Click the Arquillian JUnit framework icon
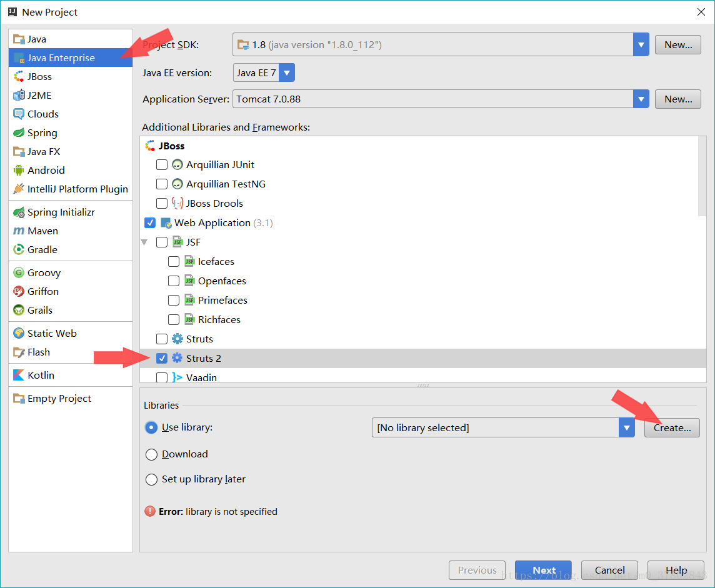This screenshot has height=588, width=715. pyautogui.click(x=177, y=164)
